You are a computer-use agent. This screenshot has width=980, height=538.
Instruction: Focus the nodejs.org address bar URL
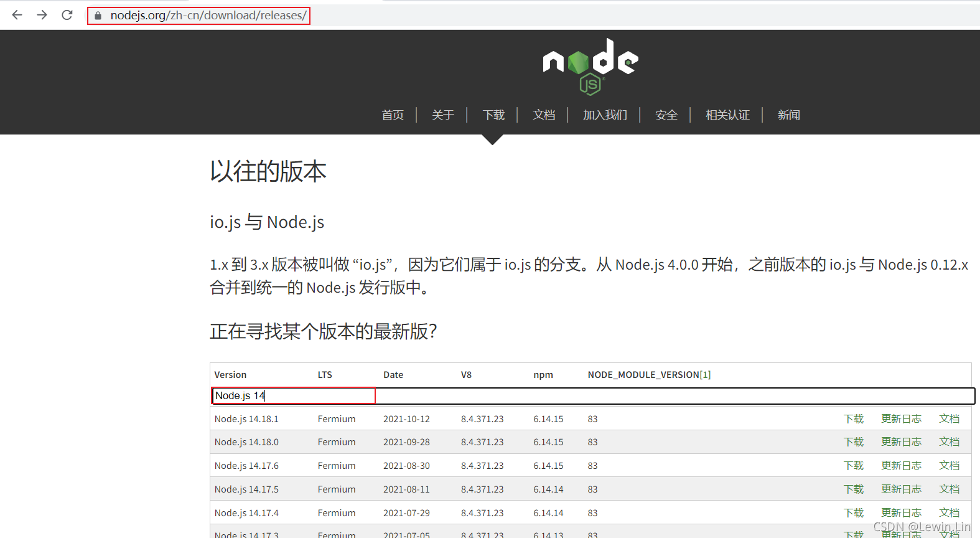[208, 16]
